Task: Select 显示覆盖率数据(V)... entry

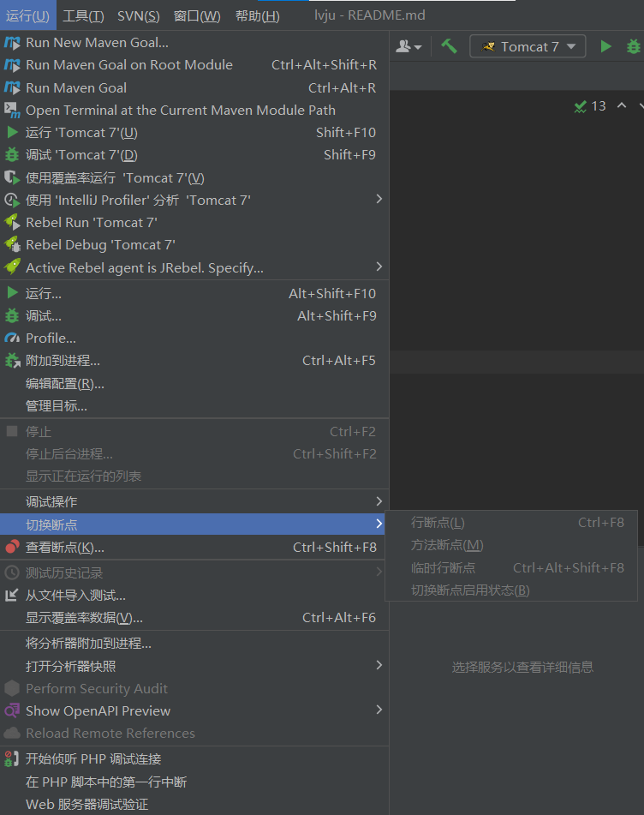Action: (x=194, y=618)
